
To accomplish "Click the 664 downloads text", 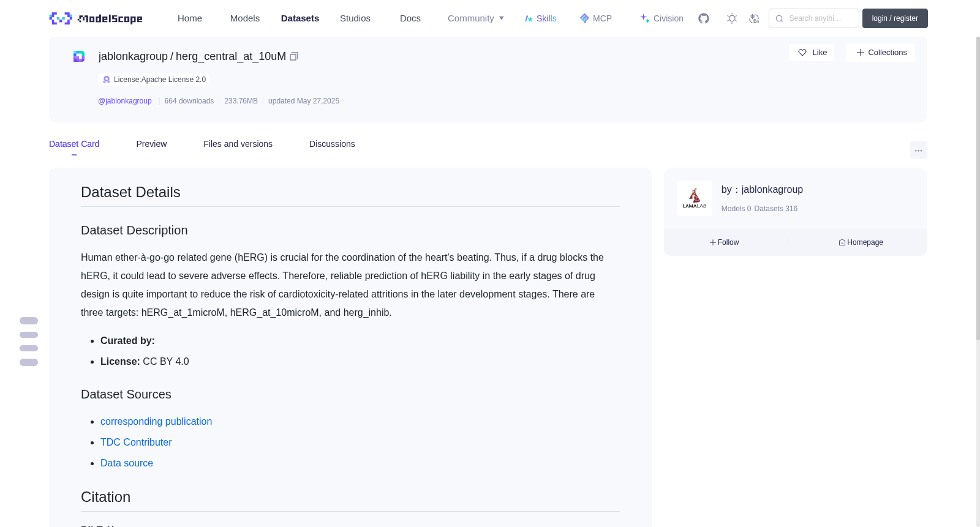I will [189, 101].
